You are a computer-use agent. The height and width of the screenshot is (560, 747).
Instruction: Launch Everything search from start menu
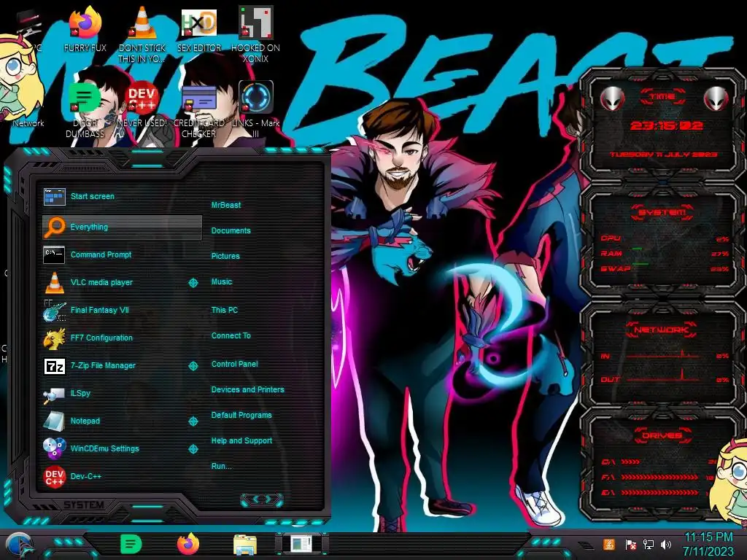[122, 227]
